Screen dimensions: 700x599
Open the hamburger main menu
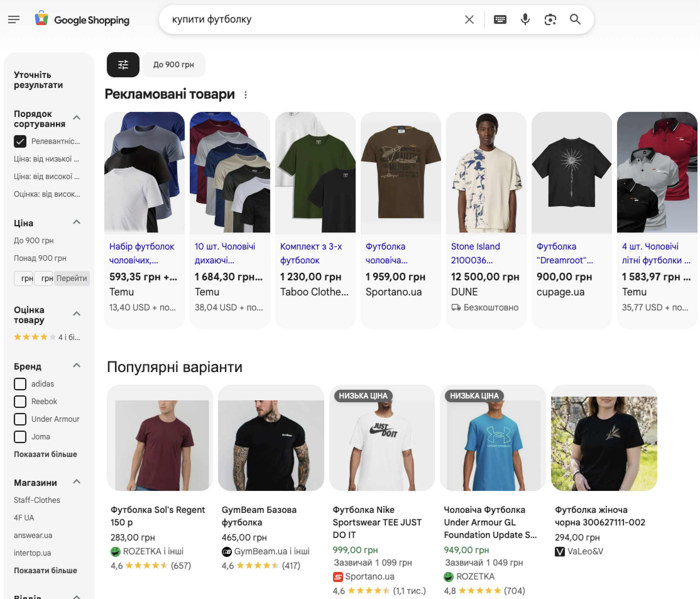coord(14,19)
